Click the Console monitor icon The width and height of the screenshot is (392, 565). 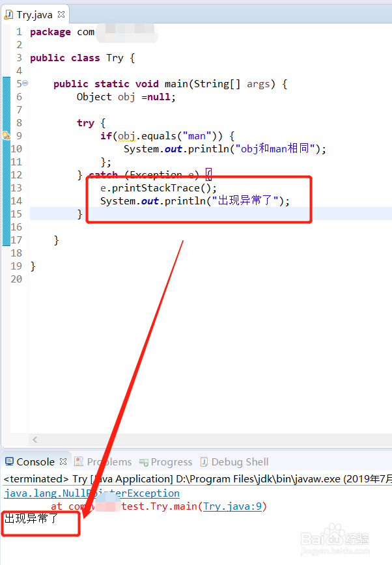coord(9,462)
